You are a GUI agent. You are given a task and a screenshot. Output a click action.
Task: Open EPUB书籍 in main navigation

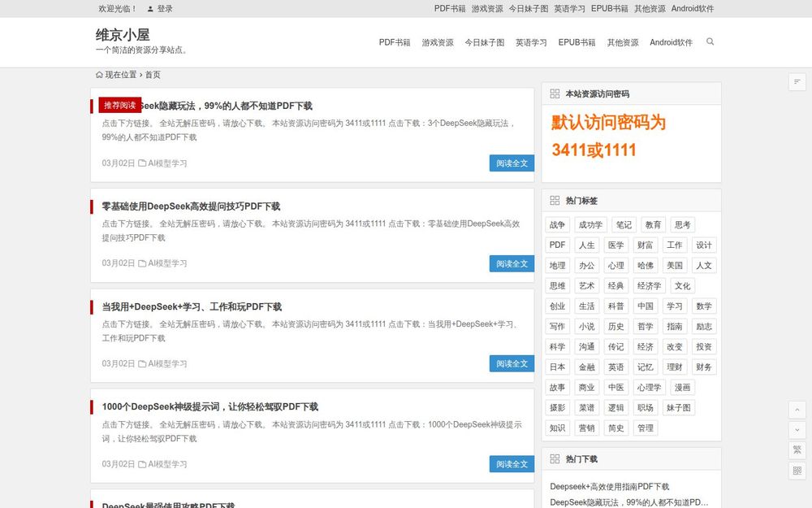tap(577, 42)
